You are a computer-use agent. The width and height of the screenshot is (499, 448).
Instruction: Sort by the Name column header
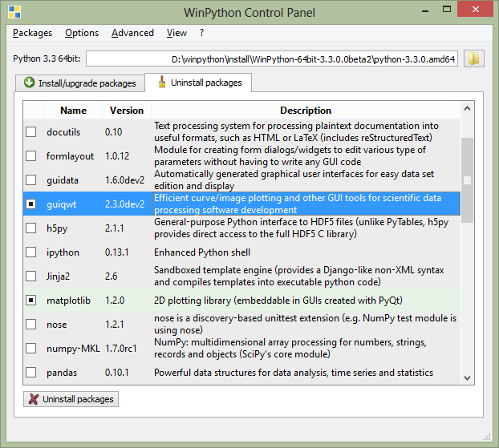tap(73, 111)
